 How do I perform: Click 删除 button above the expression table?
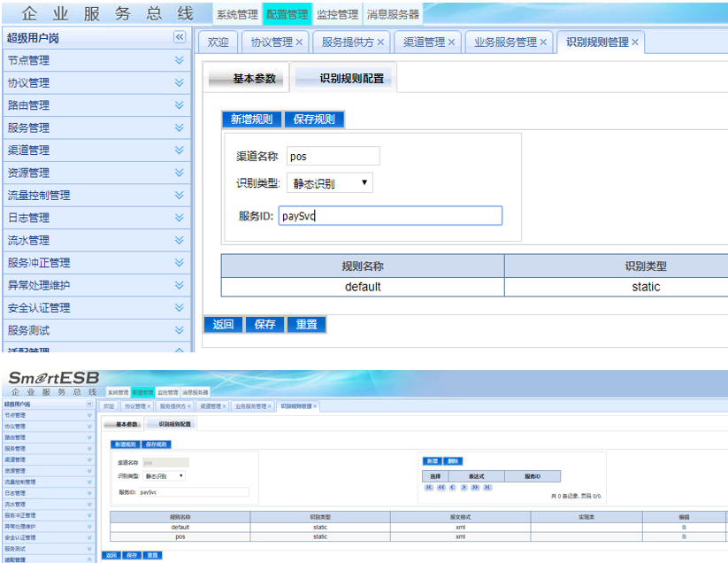tap(452, 461)
